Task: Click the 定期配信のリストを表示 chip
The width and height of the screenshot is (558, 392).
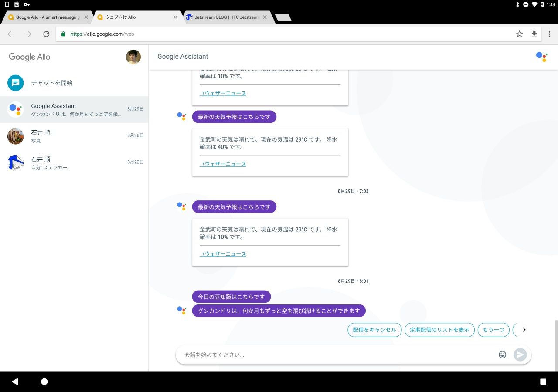Action: pyautogui.click(x=439, y=330)
